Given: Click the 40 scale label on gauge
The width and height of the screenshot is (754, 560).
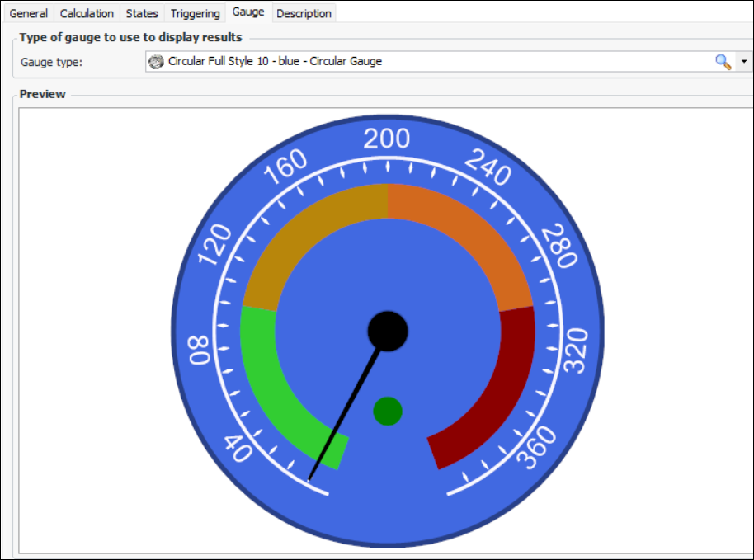Looking at the screenshot, I should pyautogui.click(x=238, y=449).
